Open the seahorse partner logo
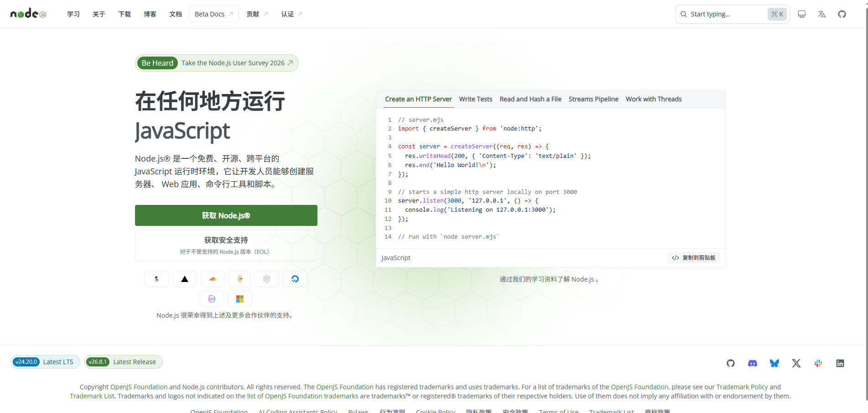Screen dimensions: 868x413 (x=156, y=279)
